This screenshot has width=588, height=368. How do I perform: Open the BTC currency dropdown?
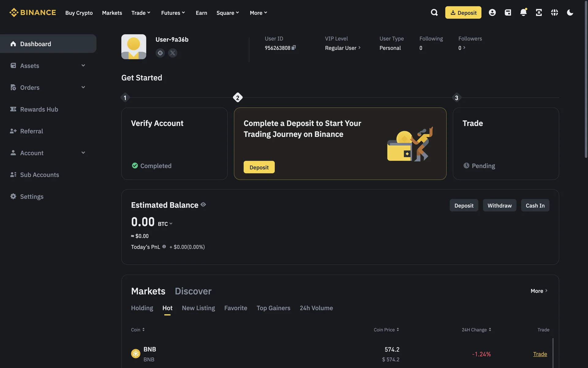[165, 224]
